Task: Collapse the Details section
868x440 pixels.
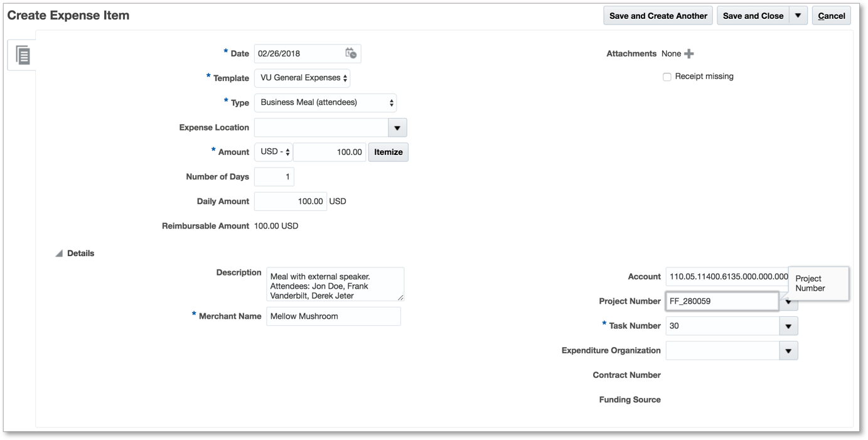Action: (59, 254)
